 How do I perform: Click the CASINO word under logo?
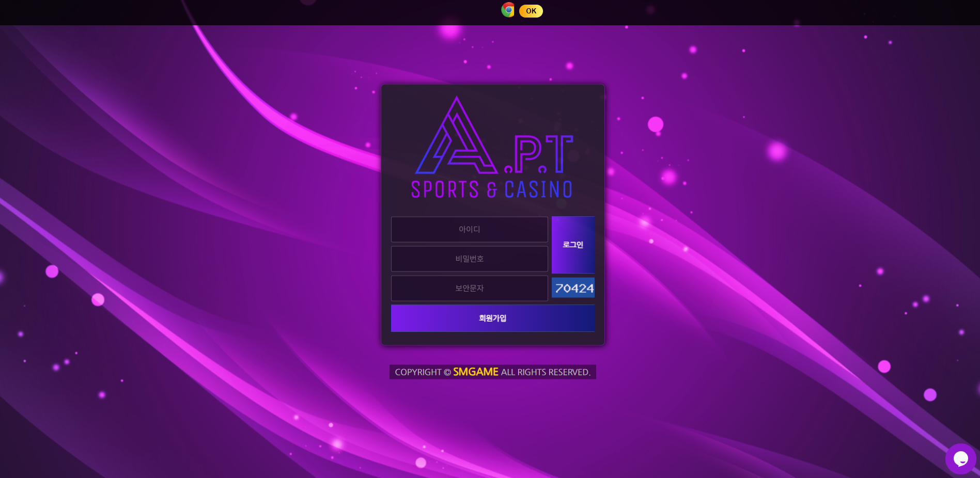coord(538,189)
